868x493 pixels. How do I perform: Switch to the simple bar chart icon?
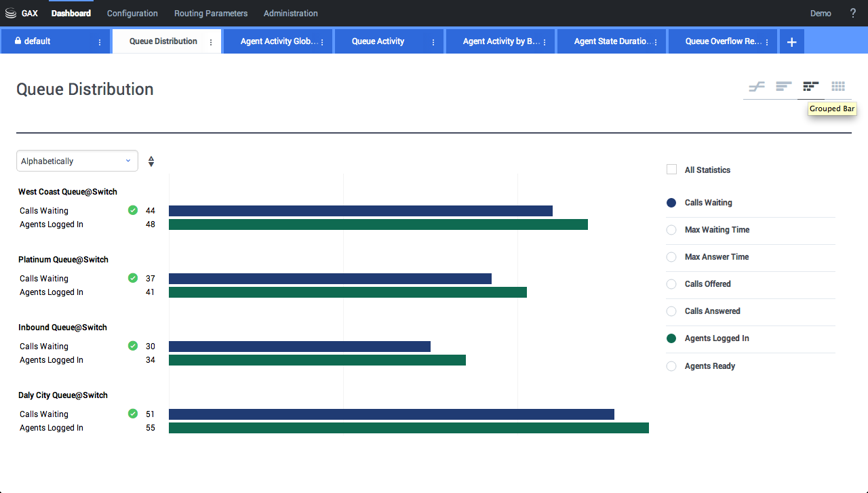783,86
